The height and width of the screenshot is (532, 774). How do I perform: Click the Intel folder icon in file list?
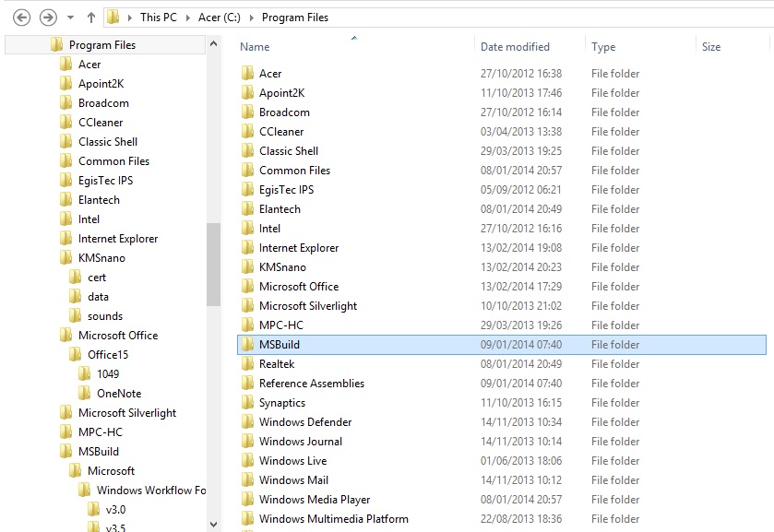tap(248, 229)
